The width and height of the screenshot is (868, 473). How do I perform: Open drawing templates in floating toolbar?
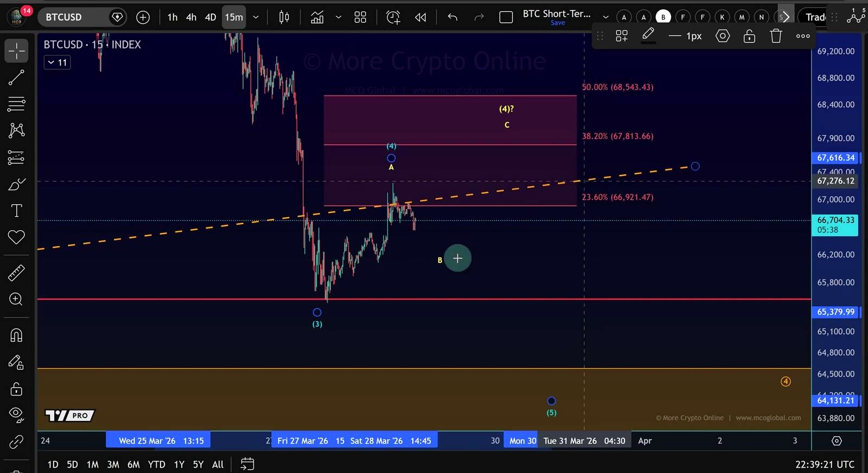(622, 36)
